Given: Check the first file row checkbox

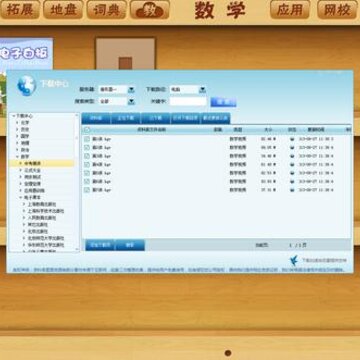Looking at the screenshot, I should pos(87,139).
